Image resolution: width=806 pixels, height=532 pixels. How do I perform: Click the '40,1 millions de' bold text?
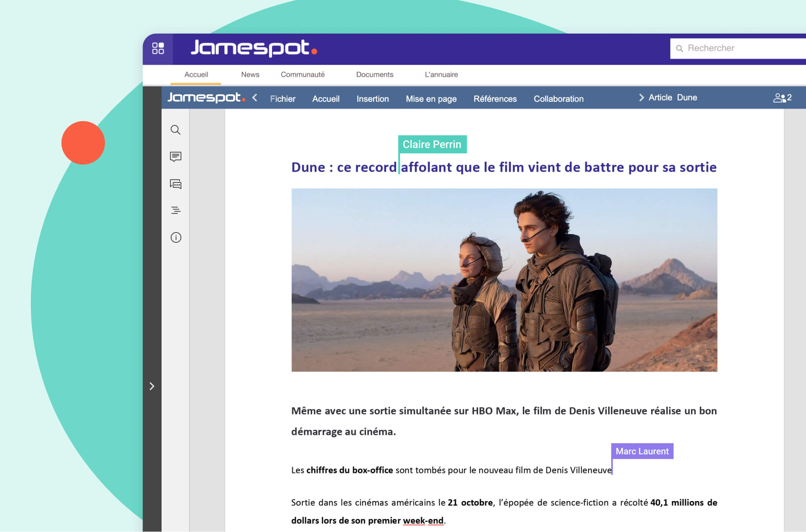pos(684,503)
